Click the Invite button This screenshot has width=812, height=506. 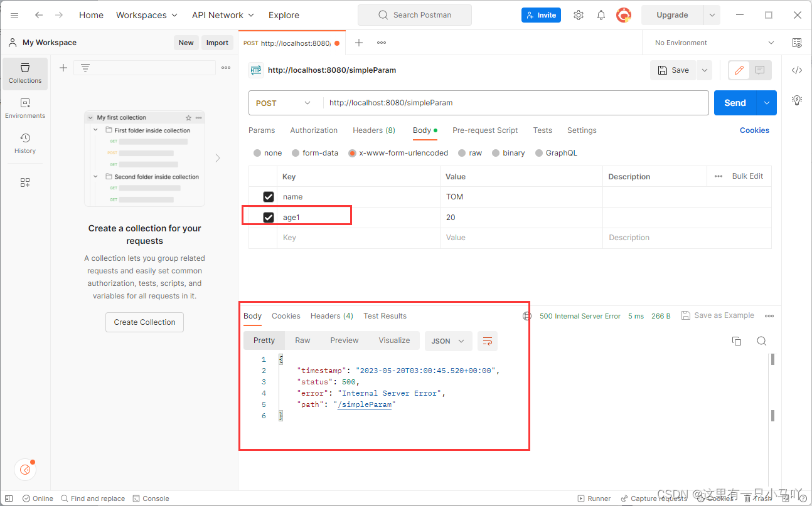coord(541,15)
